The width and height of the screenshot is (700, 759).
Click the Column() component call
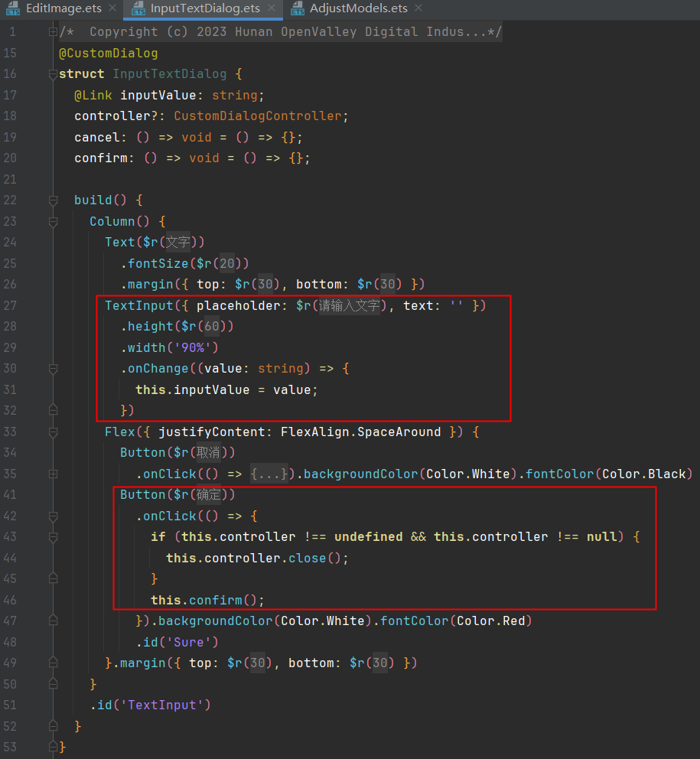point(119,222)
